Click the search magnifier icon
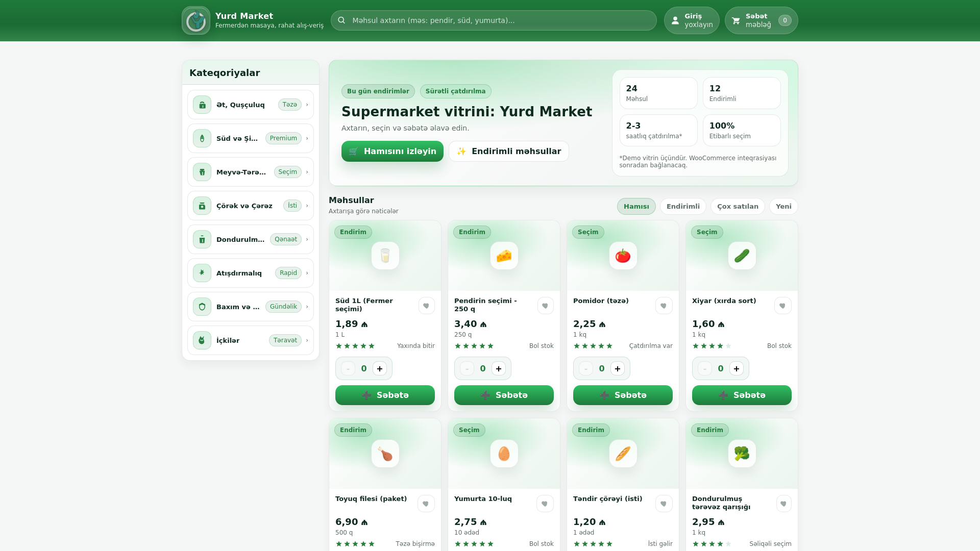980x551 pixels. (x=341, y=20)
